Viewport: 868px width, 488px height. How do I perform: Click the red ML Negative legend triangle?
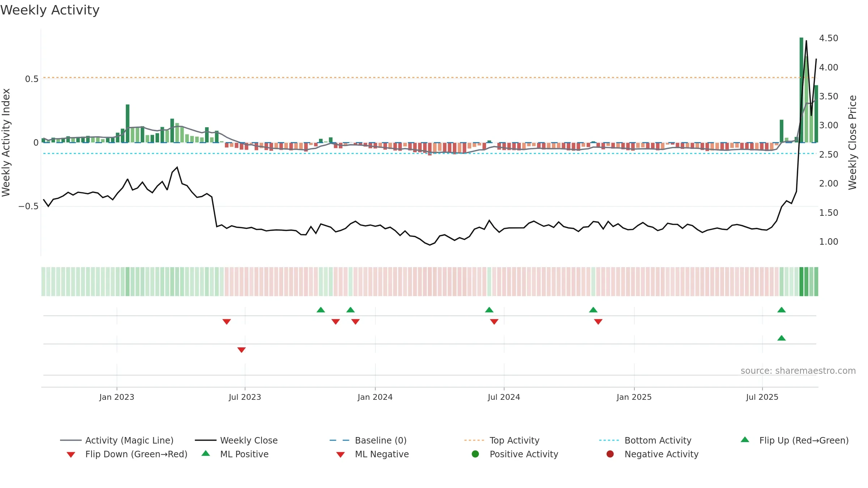(x=340, y=455)
